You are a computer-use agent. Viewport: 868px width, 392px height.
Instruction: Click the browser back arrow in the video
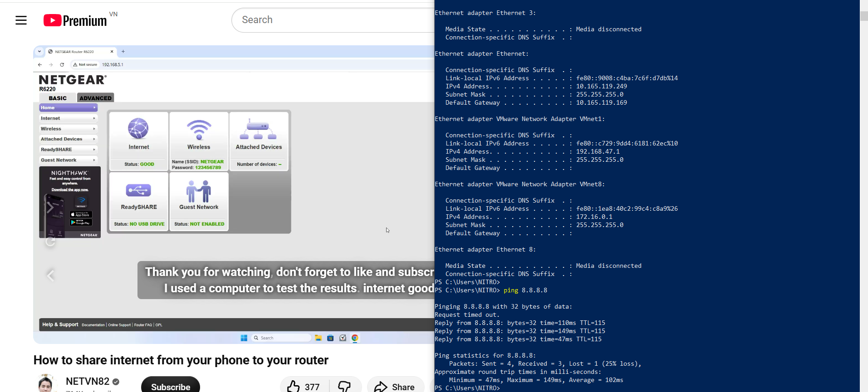pos(40,65)
